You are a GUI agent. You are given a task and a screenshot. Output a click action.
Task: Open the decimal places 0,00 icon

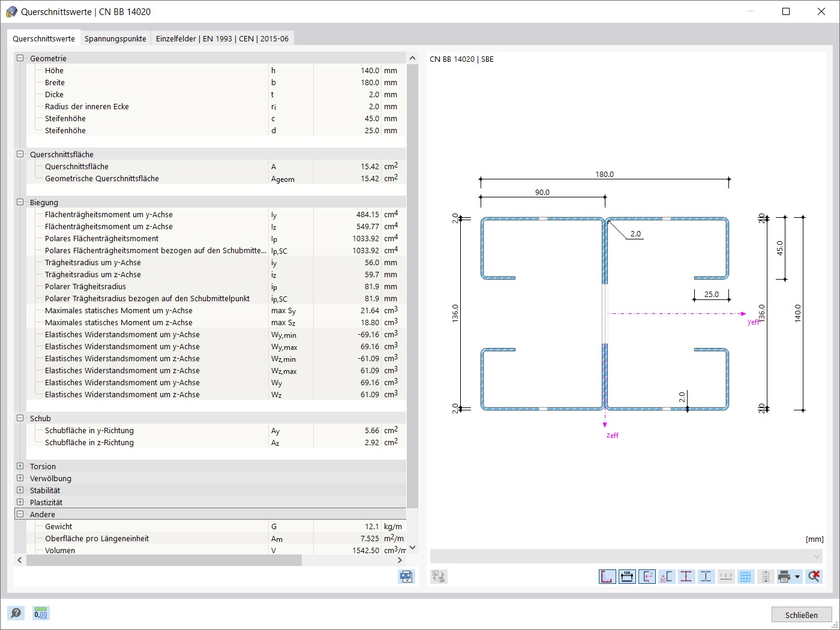click(41, 613)
